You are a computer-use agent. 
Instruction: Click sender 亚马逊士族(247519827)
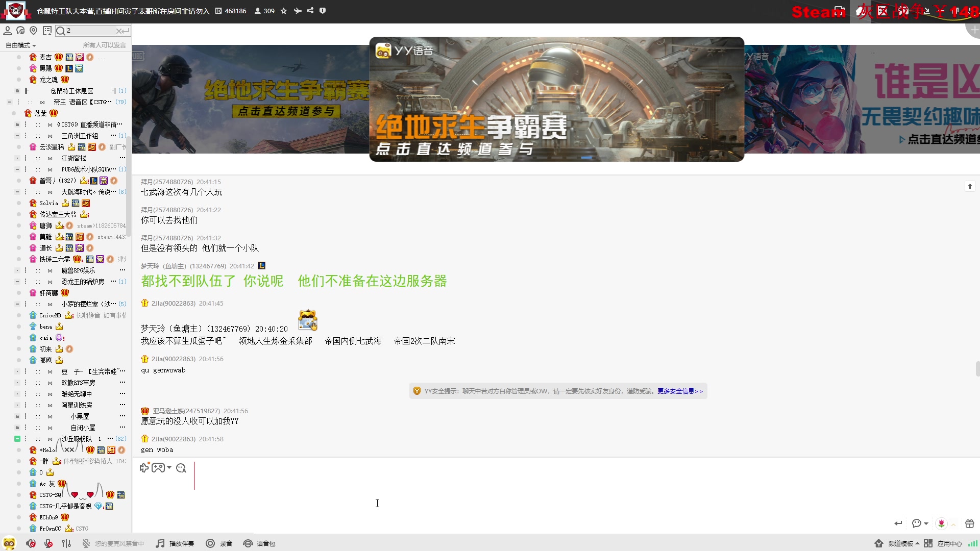(x=186, y=411)
